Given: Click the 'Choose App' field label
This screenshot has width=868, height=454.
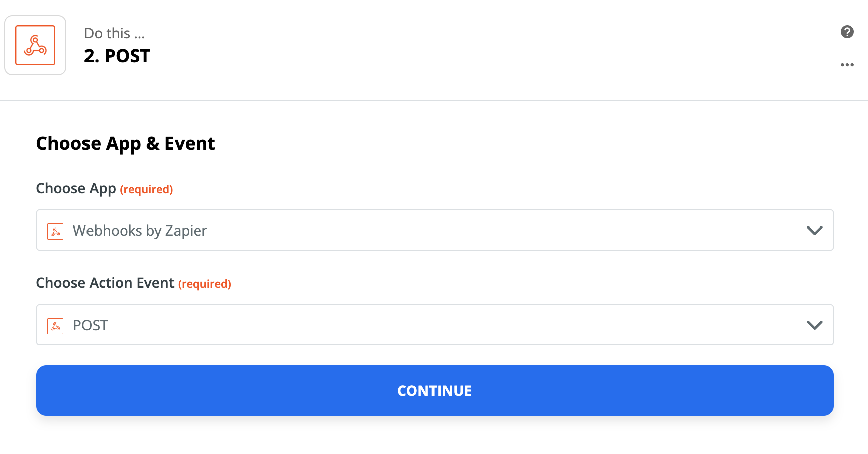Looking at the screenshot, I should pyautogui.click(x=76, y=188).
